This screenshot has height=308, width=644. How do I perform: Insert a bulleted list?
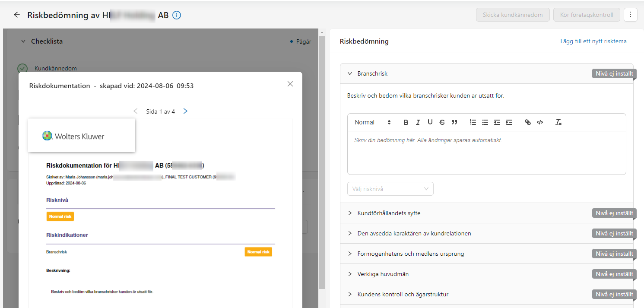[485, 122]
